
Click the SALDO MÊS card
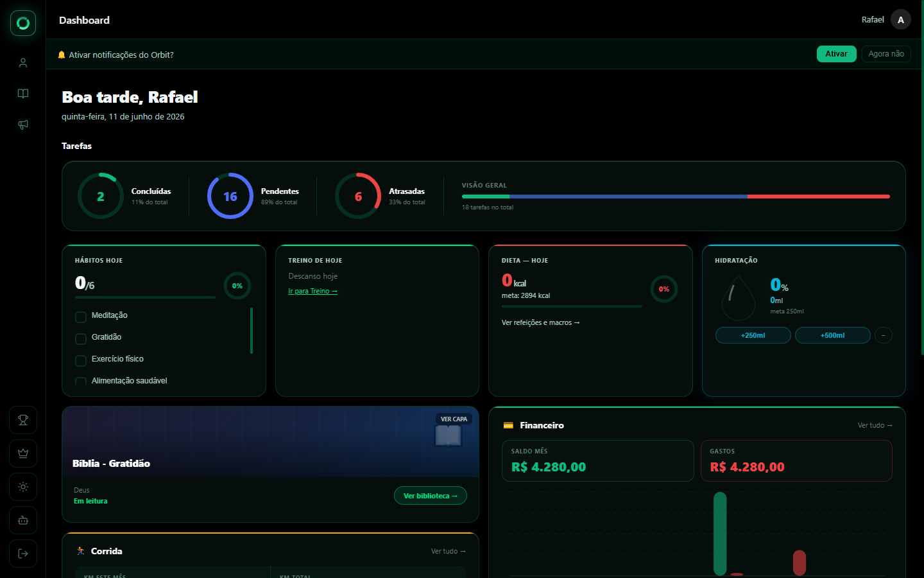(x=598, y=460)
